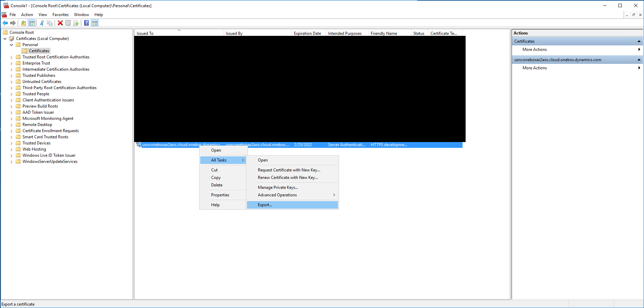Expand Trusted Root Certification Authorities node
The width and height of the screenshot is (644, 308).
(12, 57)
